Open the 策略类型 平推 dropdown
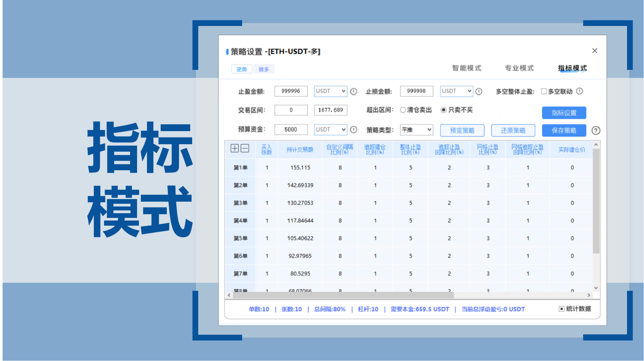This screenshot has width=644, height=361. [416, 130]
